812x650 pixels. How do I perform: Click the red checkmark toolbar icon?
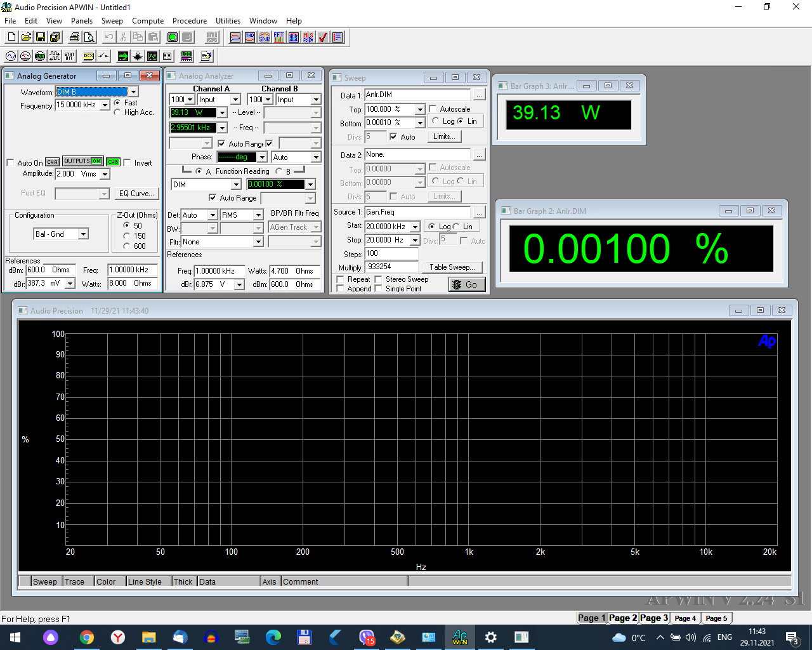coord(323,37)
